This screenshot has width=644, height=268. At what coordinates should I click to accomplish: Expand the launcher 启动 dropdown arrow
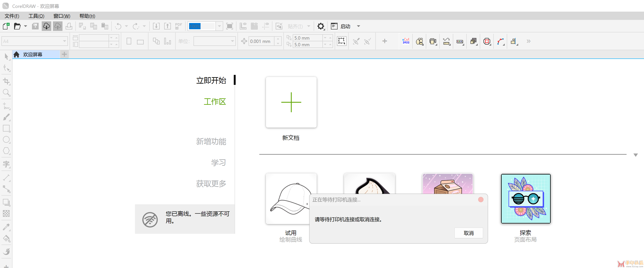[x=358, y=26]
